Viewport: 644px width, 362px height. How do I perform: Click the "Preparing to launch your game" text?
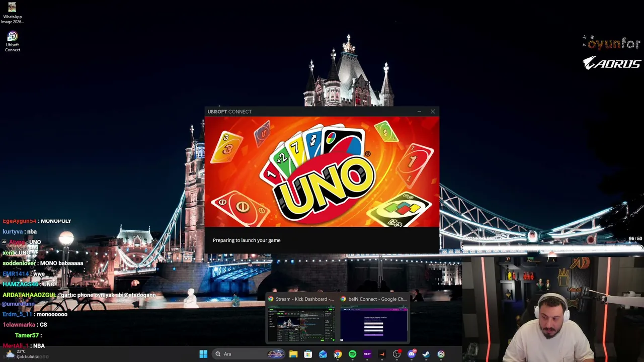point(247,240)
